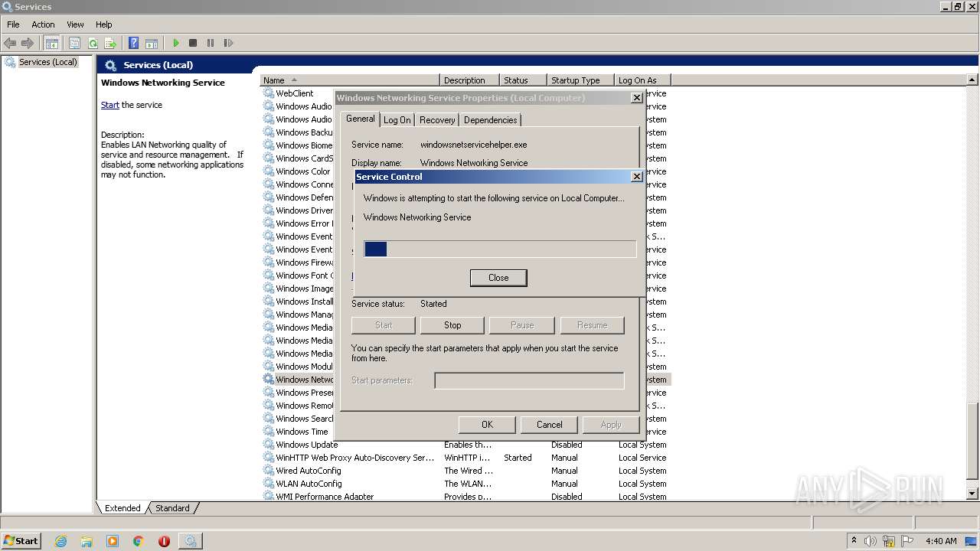Viewport: 980px width, 551px height.
Task: Sort by the Description column header
Action: click(x=469, y=80)
